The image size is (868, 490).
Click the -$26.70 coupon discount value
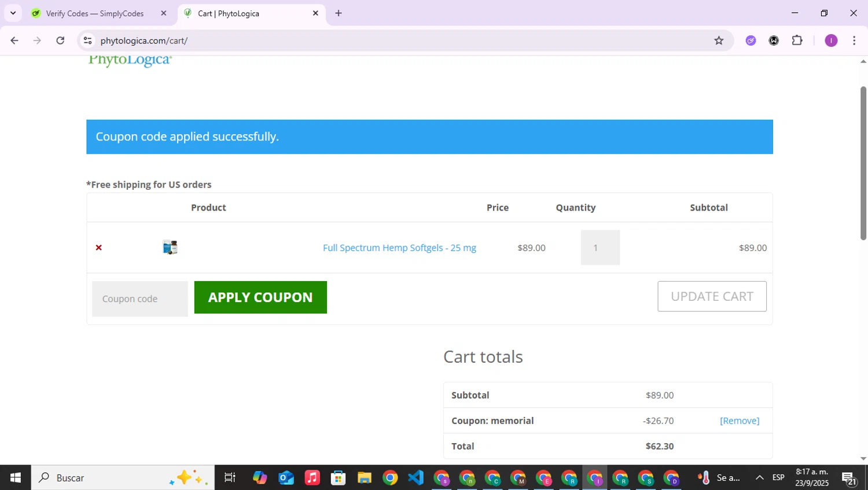coord(658,421)
